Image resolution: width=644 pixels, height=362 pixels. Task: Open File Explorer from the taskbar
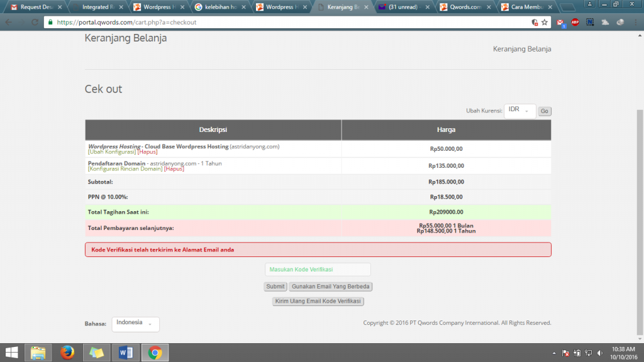[x=38, y=353]
